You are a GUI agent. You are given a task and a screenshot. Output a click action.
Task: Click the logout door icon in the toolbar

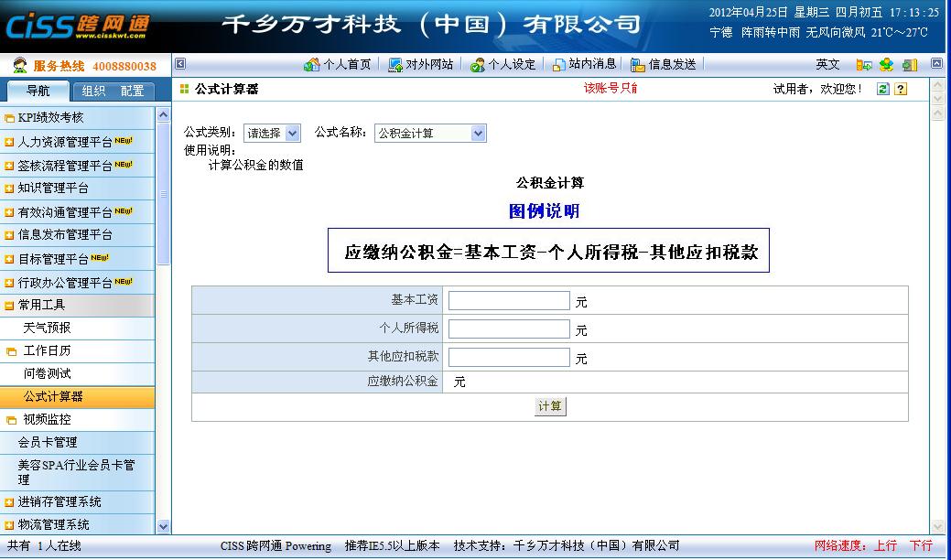pos(910,64)
